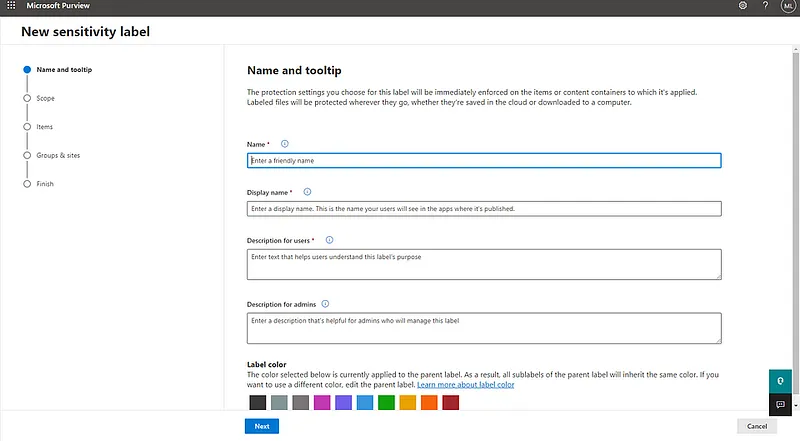Focus the Name input field

tap(484, 160)
